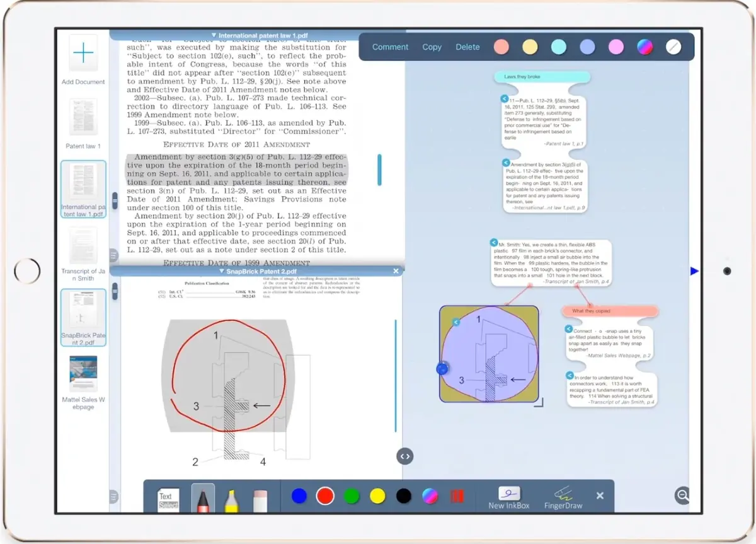This screenshot has width=756, height=544.
Task: Follow the '-International...nt law 1.pdf, p.9' source link
Action: coord(548,207)
